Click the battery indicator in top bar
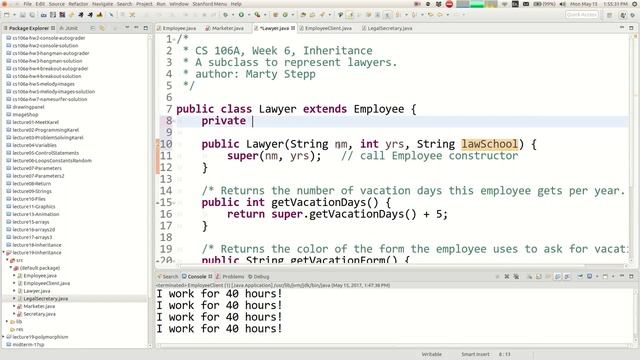The width and height of the screenshot is (640, 360). (544, 4)
